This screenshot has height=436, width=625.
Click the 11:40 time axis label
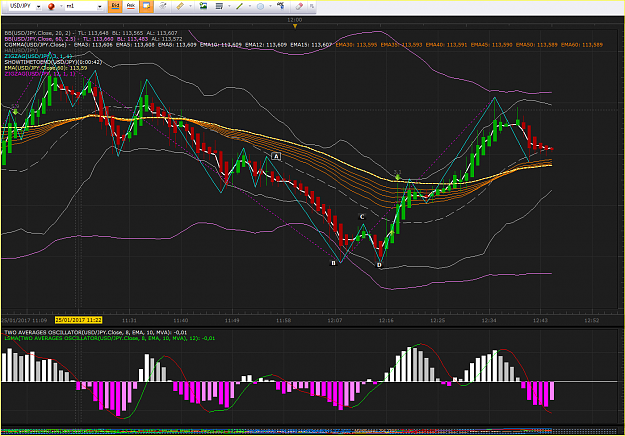coord(181,320)
